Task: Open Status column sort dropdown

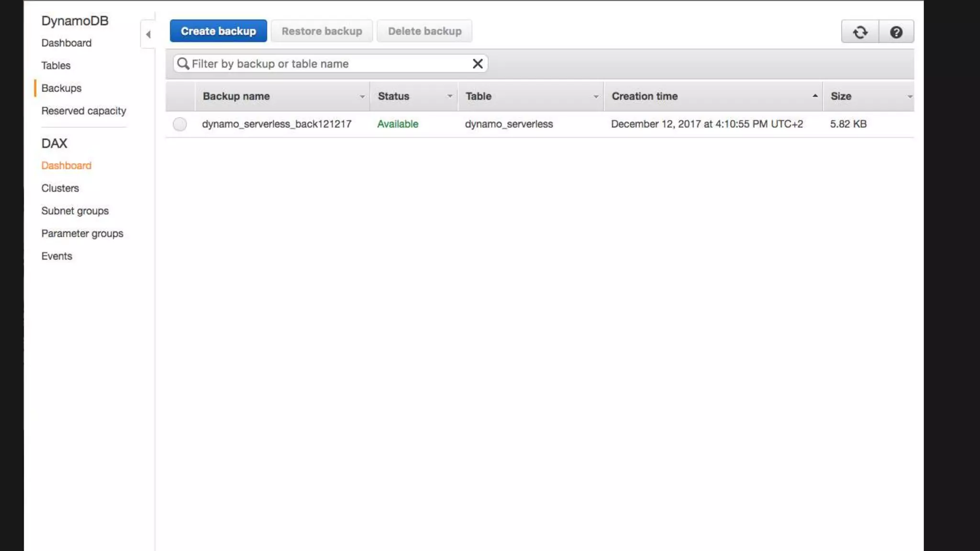Action: 450,97
